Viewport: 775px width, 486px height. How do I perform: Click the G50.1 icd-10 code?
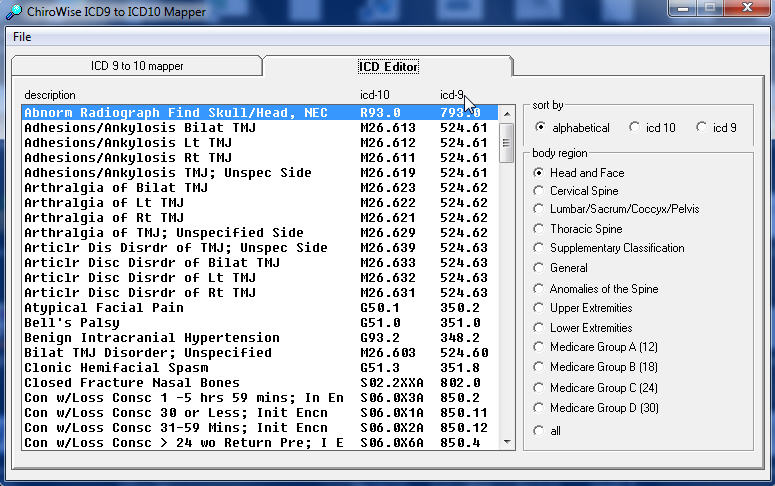[x=380, y=308]
